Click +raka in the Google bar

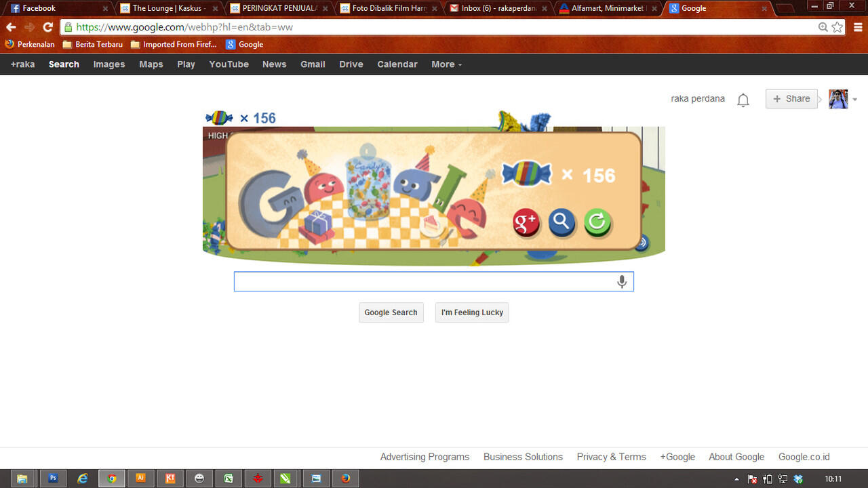pyautogui.click(x=22, y=64)
